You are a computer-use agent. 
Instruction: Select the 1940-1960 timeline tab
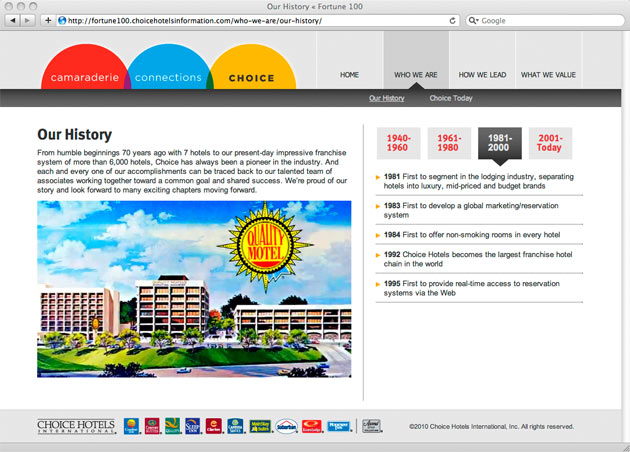click(399, 143)
